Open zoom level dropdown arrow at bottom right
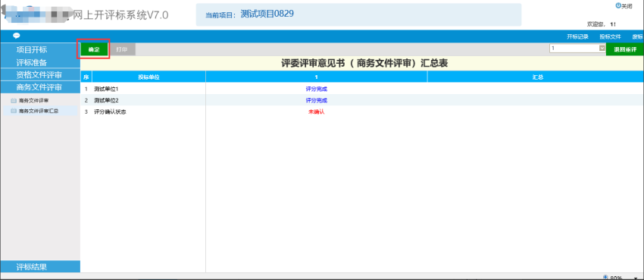This screenshot has height=280, width=644. point(635,278)
